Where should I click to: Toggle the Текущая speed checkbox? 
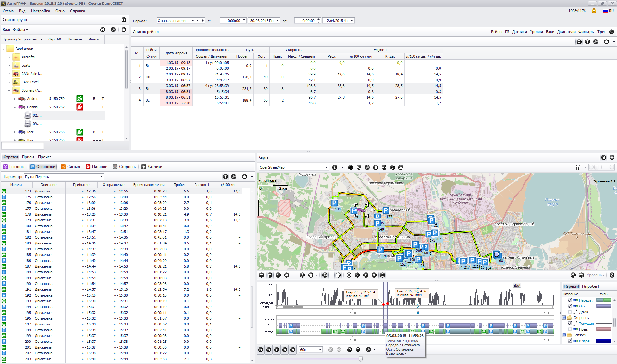click(x=570, y=324)
